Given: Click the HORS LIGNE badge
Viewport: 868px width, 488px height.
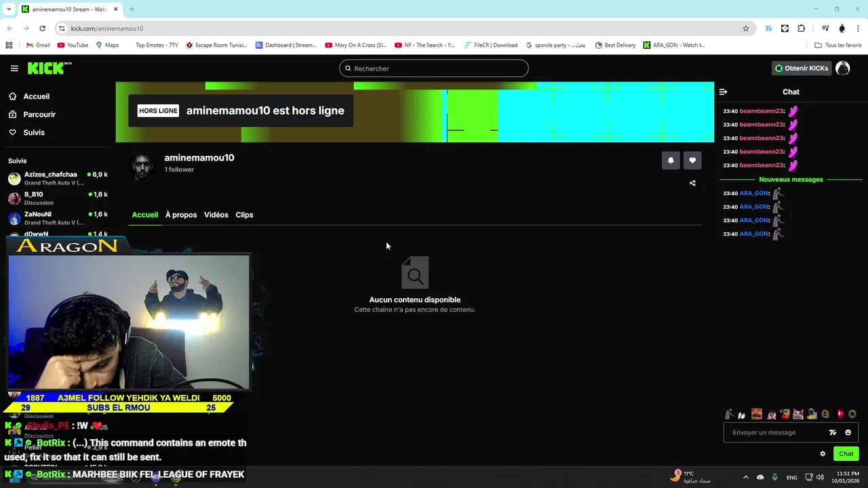Looking at the screenshot, I should point(158,110).
